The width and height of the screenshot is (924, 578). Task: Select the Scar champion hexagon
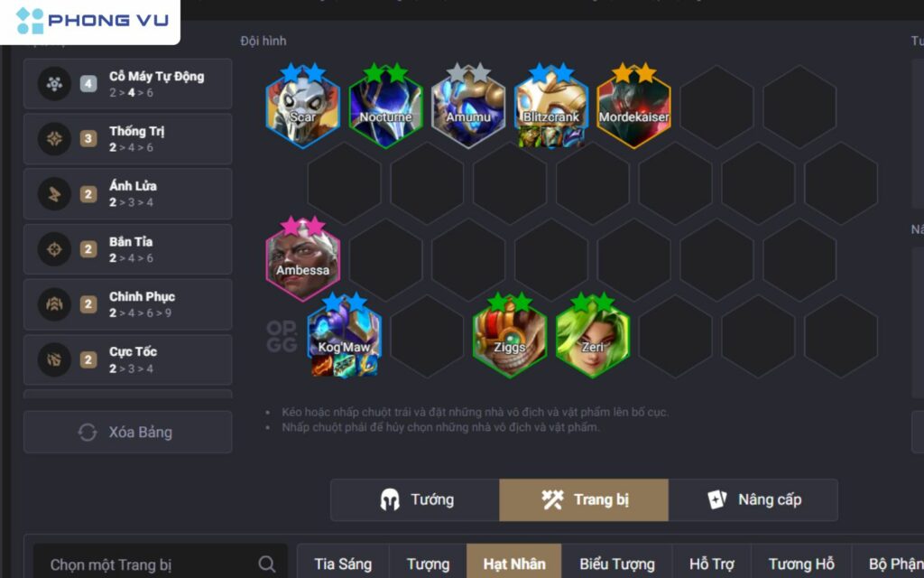(302, 107)
